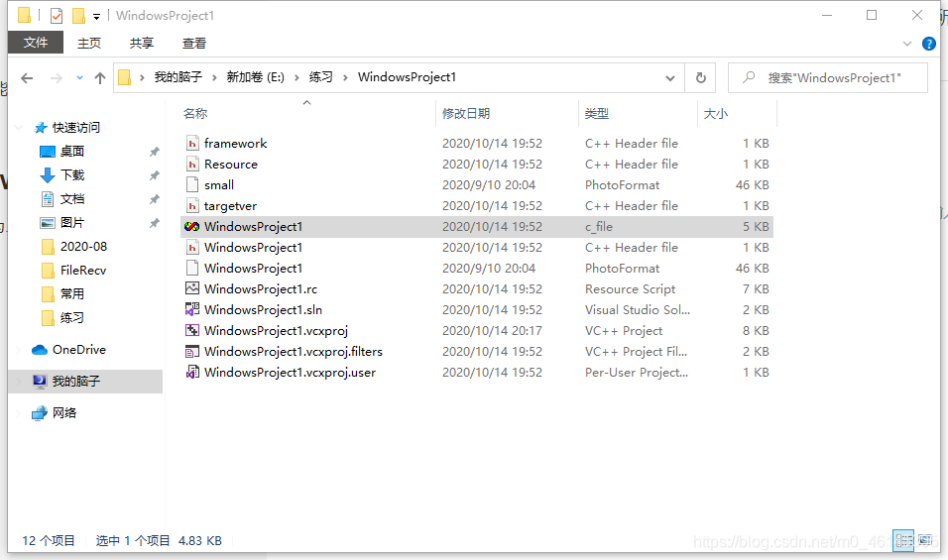This screenshot has width=948, height=560.
Task: Sort files by 类型 column
Action: point(597,114)
